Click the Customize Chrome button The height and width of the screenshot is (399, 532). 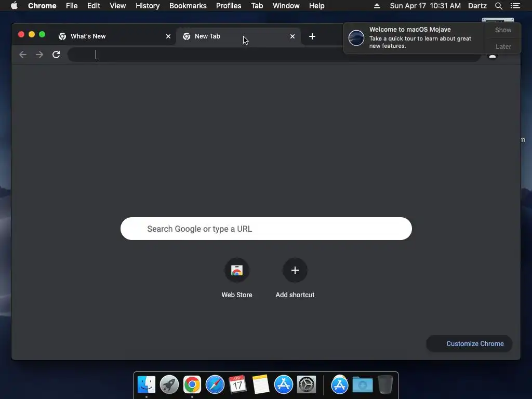tap(469, 344)
